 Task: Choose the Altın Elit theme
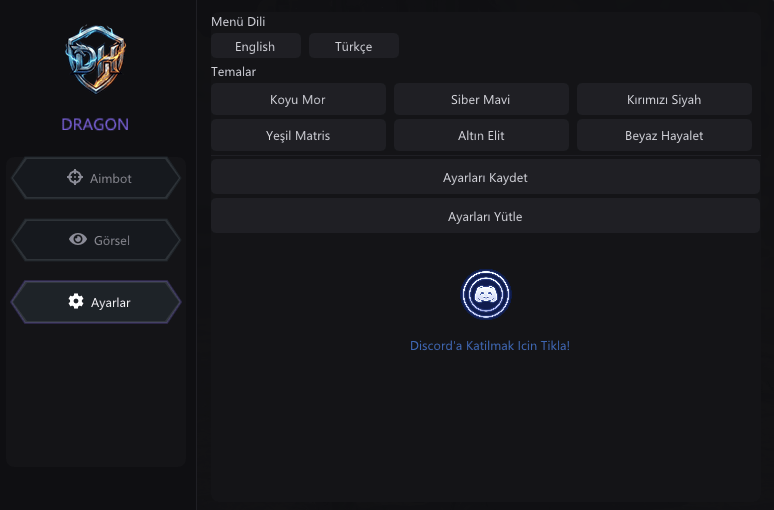point(481,135)
